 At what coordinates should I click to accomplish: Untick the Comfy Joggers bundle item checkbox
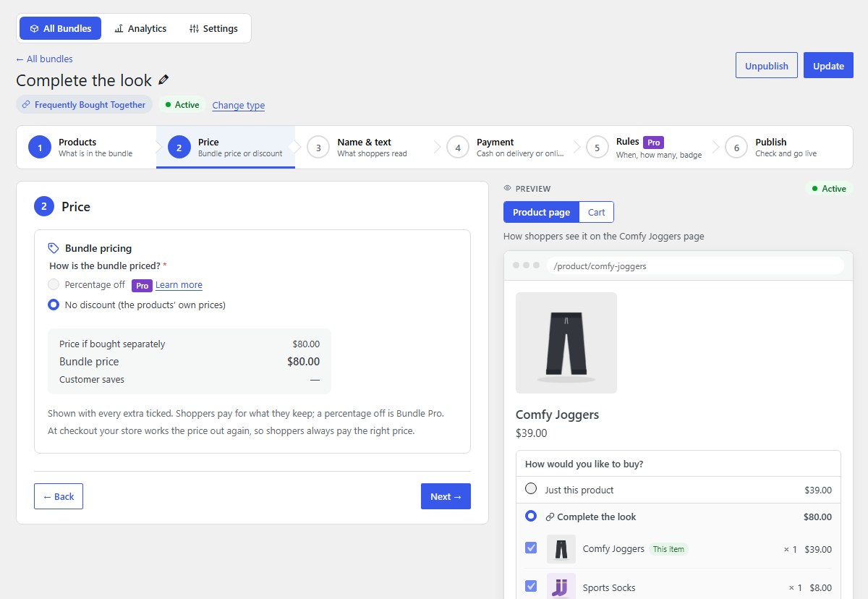point(531,548)
